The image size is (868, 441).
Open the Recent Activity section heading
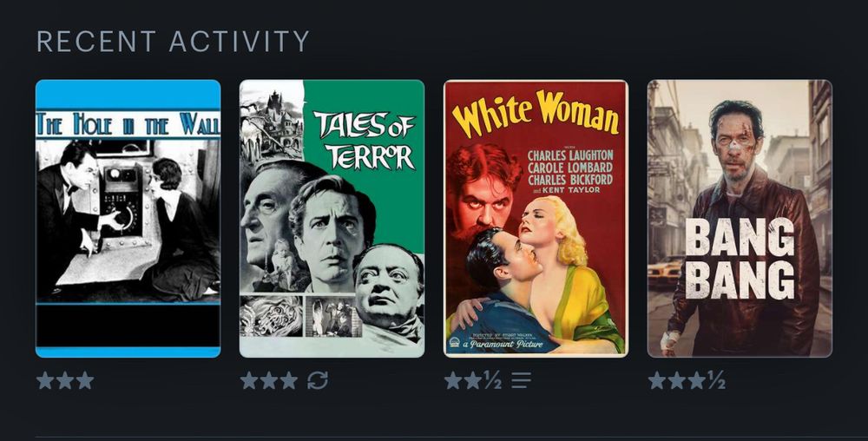point(173,42)
